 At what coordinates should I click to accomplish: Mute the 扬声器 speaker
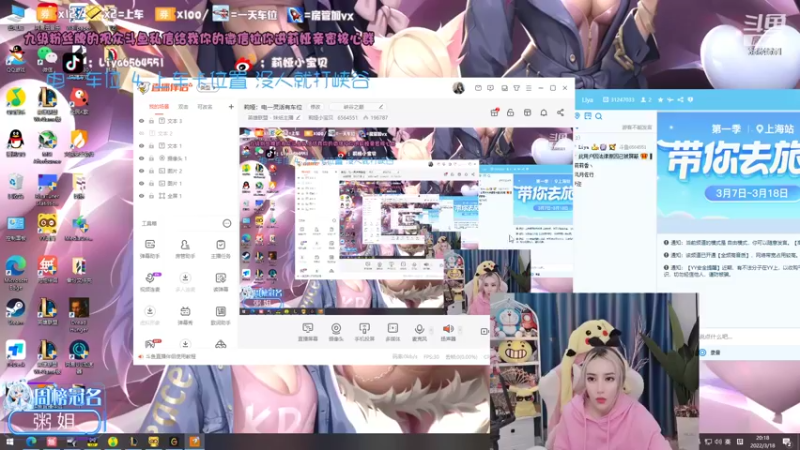(x=448, y=332)
